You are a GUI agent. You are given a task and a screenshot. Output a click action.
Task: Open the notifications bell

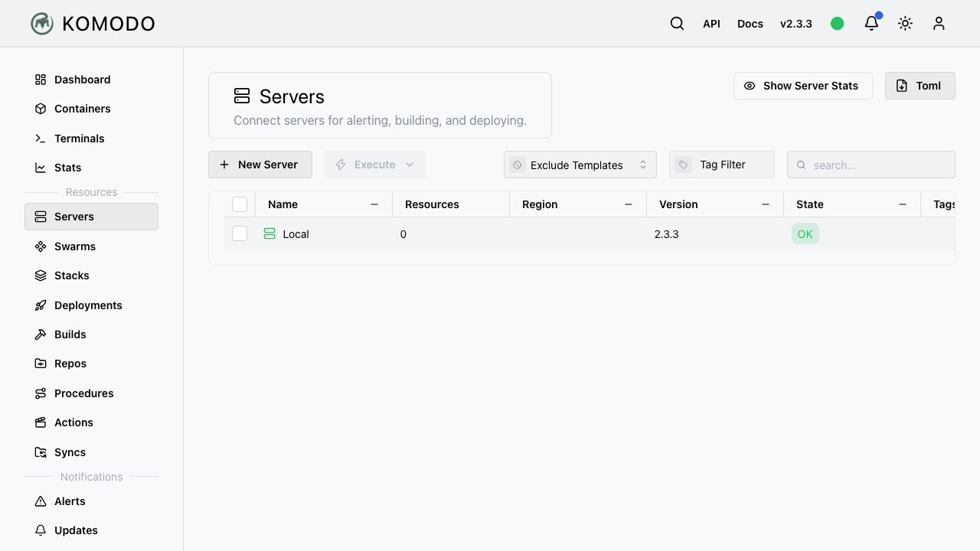point(871,24)
